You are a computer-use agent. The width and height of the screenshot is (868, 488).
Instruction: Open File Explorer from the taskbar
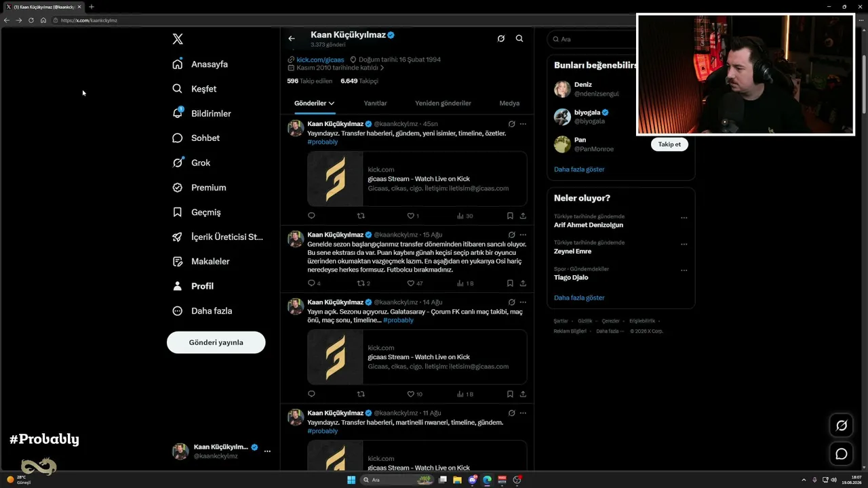click(x=458, y=480)
